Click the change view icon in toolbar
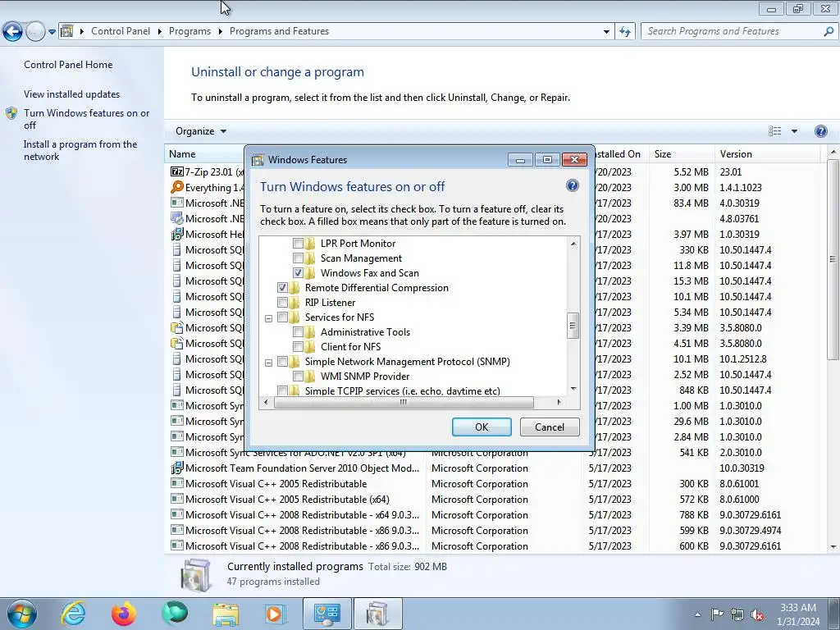The height and width of the screenshot is (630, 840). point(774,131)
